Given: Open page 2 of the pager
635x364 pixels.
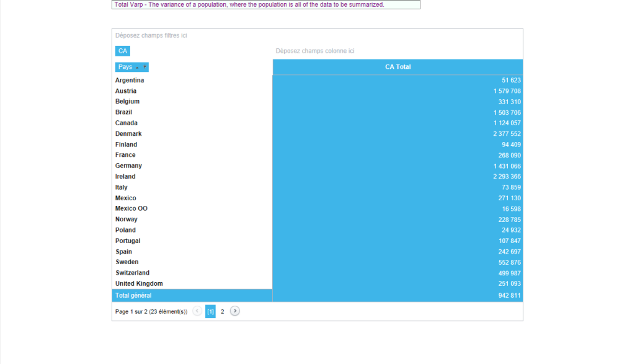Looking at the screenshot, I should [223, 311].
